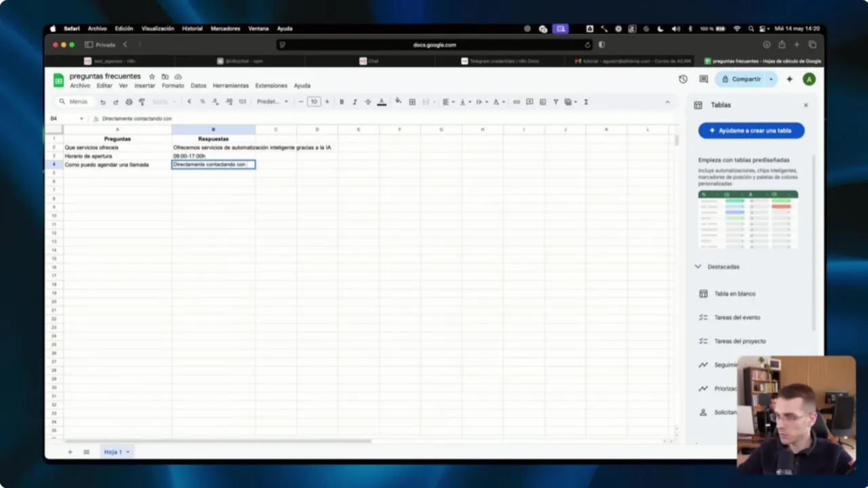Open functions sigma menu
The height and width of the screenshot is (488, 868).
[x=586, y=102]
